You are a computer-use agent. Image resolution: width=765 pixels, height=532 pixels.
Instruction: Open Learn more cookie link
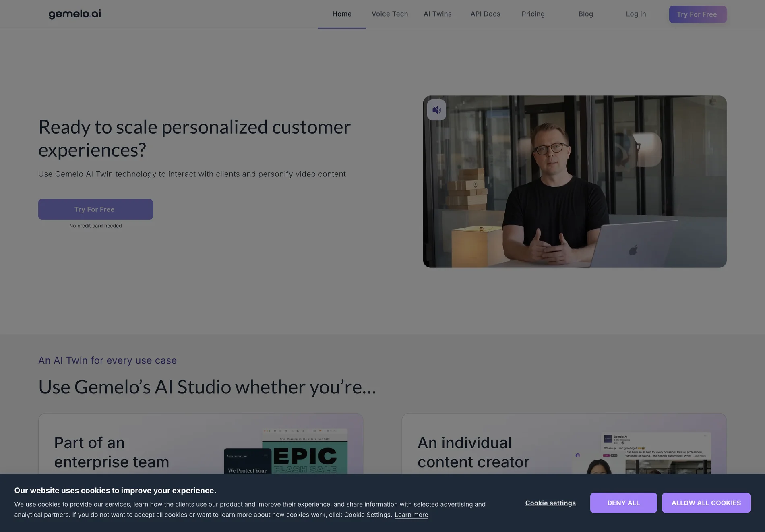click(411, 515)
